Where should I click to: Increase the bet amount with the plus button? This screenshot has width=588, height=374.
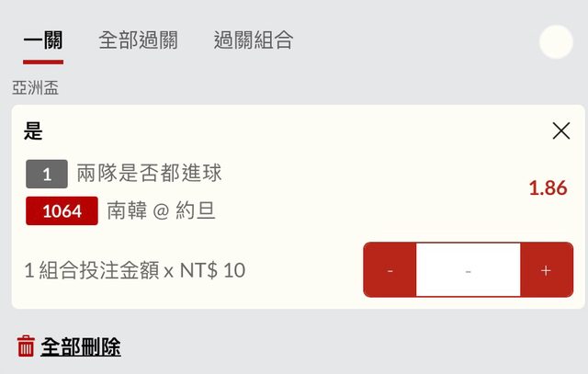pyautogui.click(x=546, y=270)
